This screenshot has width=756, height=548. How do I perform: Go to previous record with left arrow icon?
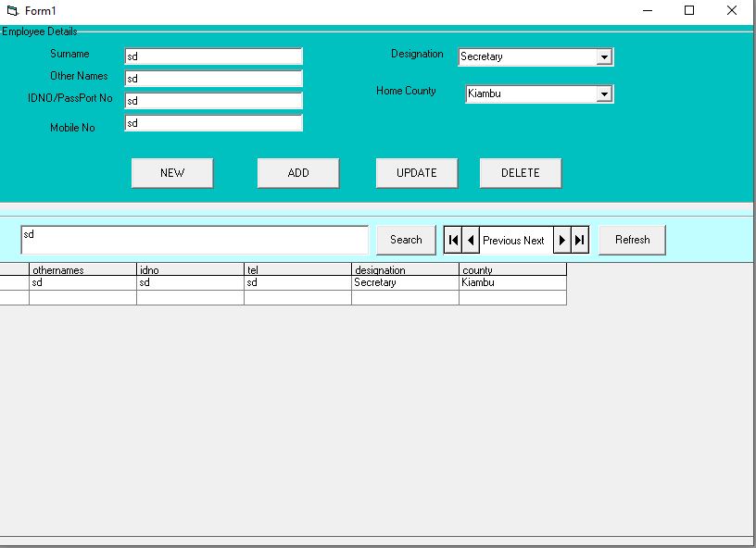(470, 239)
